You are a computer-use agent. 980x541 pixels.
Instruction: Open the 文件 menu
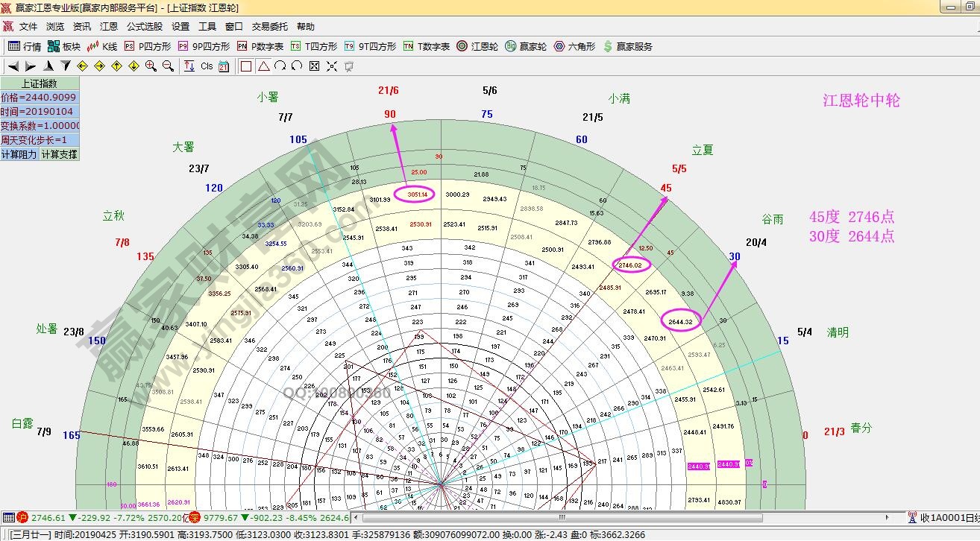click(28, 26)
